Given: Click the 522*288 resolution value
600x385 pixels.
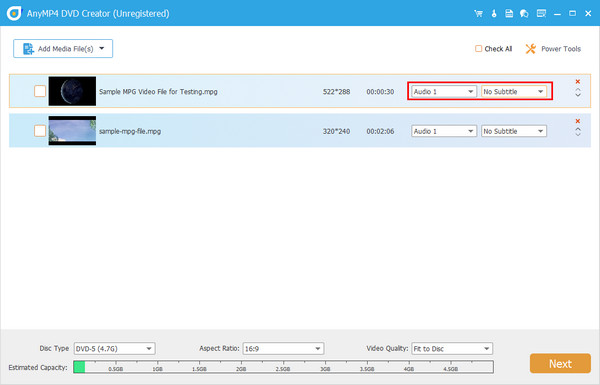Looking at the screenshot, I should click(336, 92).
